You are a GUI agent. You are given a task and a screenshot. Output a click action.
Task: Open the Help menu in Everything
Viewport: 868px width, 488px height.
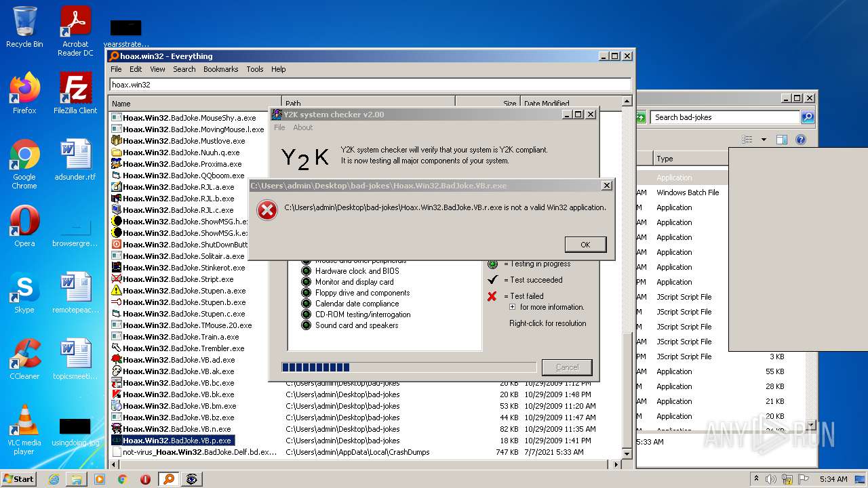pos(279,69)
